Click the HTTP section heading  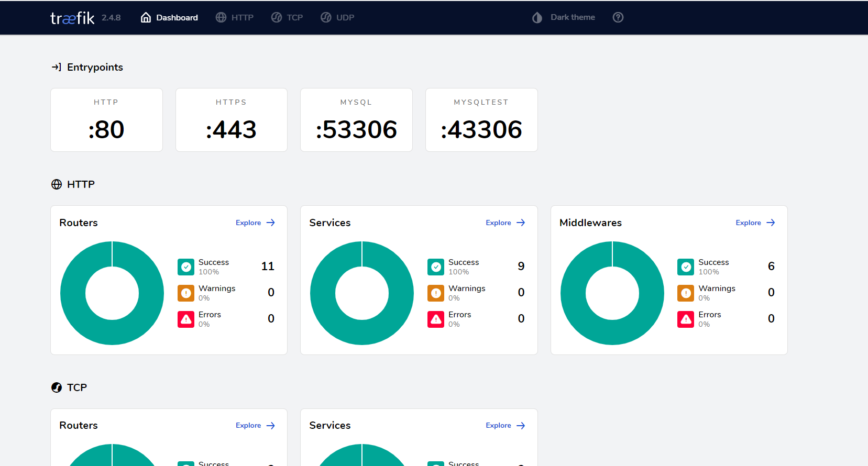81,184
